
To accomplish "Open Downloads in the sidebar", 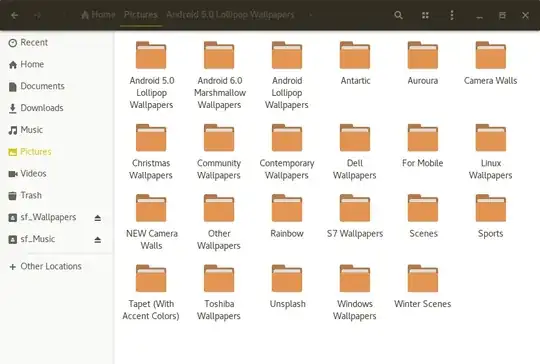I will (57, 108).
